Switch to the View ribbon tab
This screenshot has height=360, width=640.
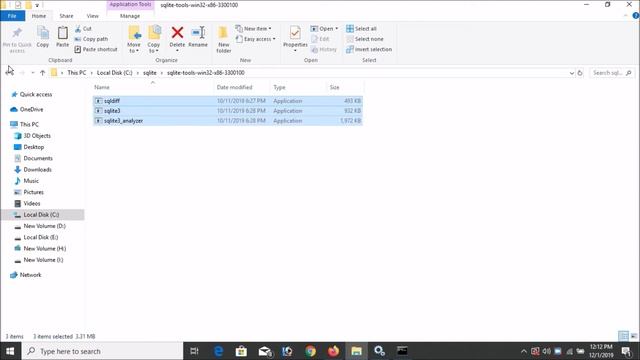point(93,16)
